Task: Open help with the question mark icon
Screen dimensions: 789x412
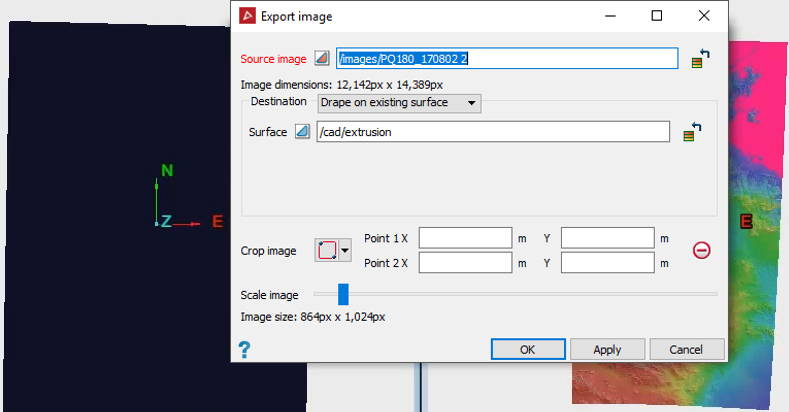Action: tap(244, 349)
